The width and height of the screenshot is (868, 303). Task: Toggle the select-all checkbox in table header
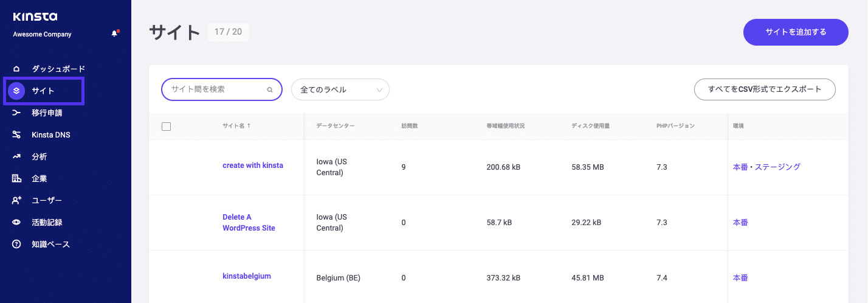pos(167,127)
